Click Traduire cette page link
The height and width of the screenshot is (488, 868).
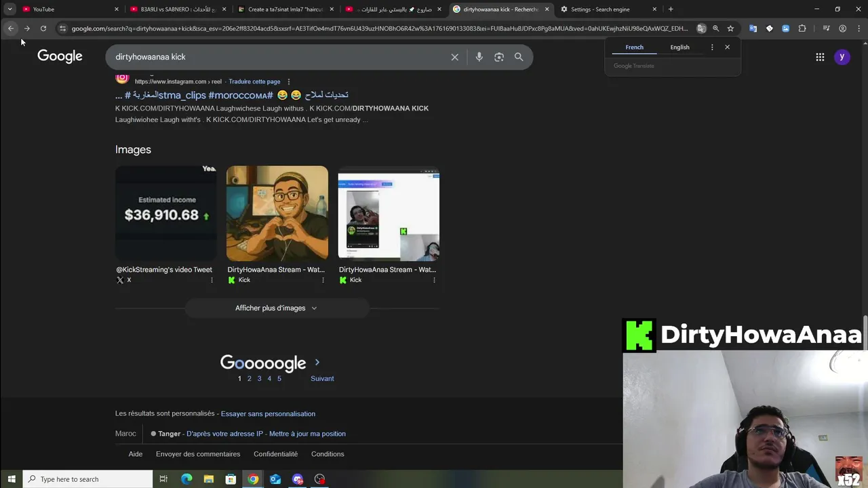click(254, 81)
